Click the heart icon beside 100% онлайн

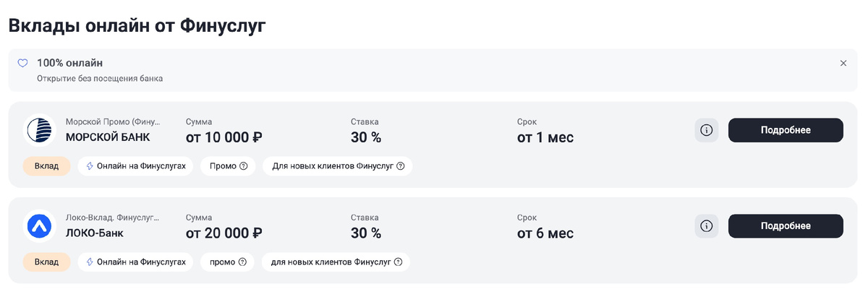[22, 63]
